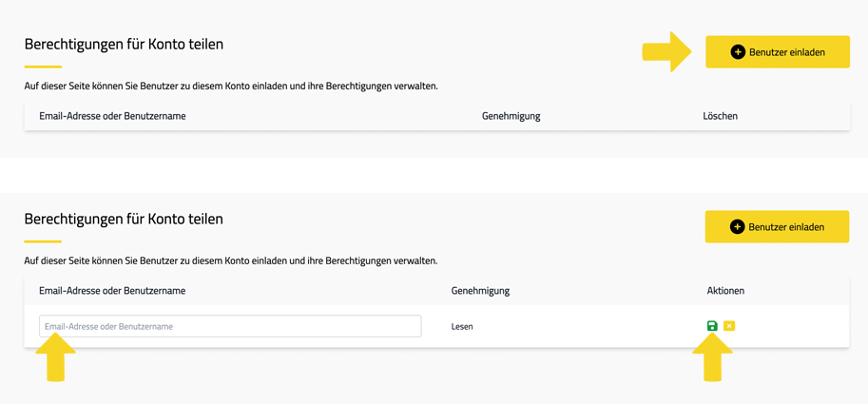Click the upper Berechtigungen für Konto teilen heading
The width and height of the screenshot is (868, 404).
(x=124, y=45)
